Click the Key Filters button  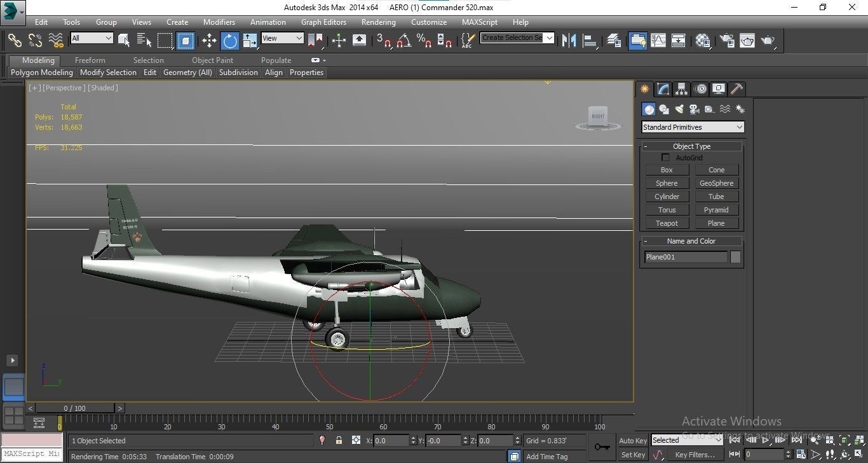pyautogui.click(x=695, y=455)
